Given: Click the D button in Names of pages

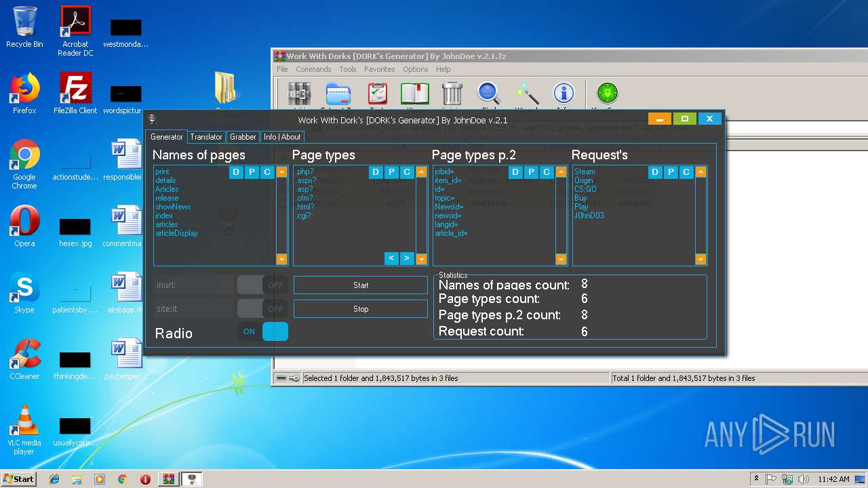Looking at the screenshot, I should pos(236,172).
